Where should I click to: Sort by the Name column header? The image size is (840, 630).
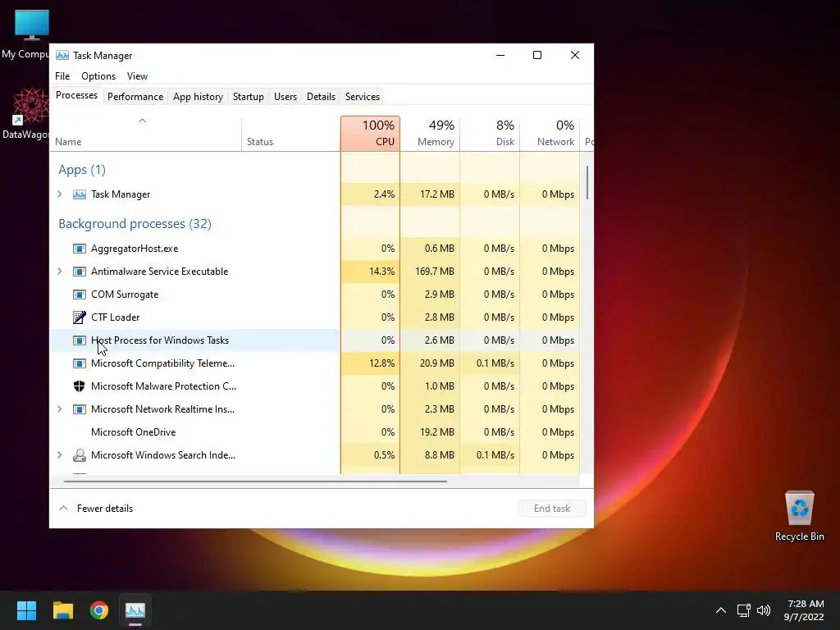(146, 134)
